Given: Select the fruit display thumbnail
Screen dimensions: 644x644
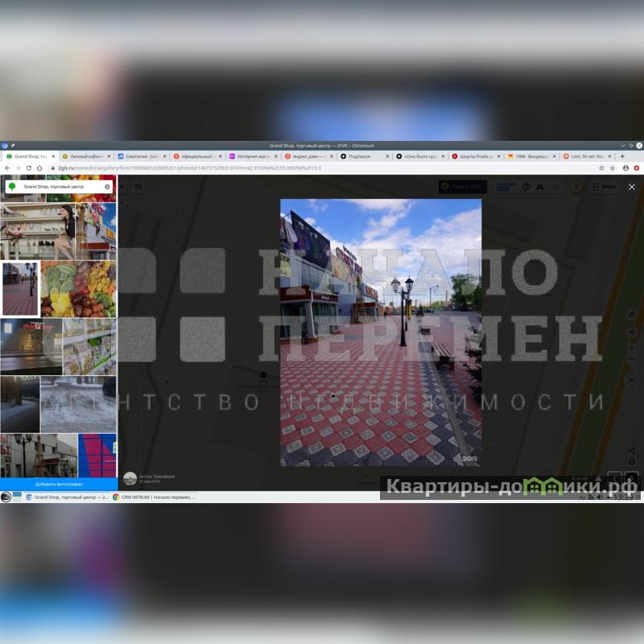Looking at the screenshot, I should coord(78,288).
